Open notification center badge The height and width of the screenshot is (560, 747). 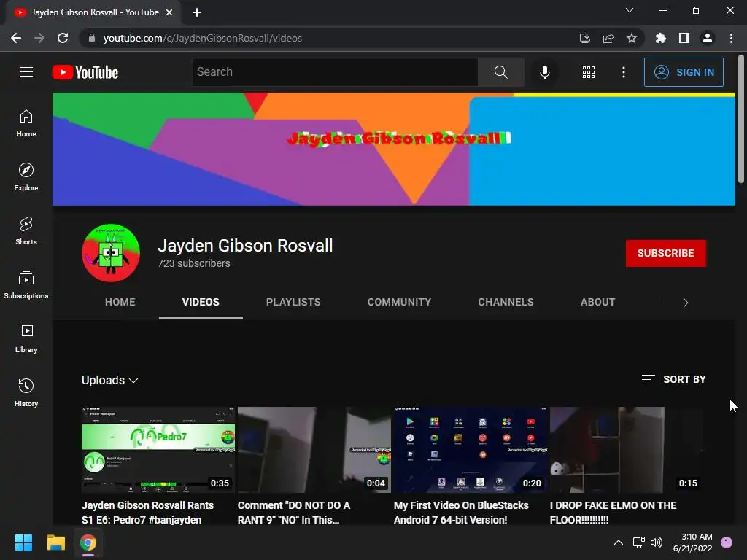point(727,542)
